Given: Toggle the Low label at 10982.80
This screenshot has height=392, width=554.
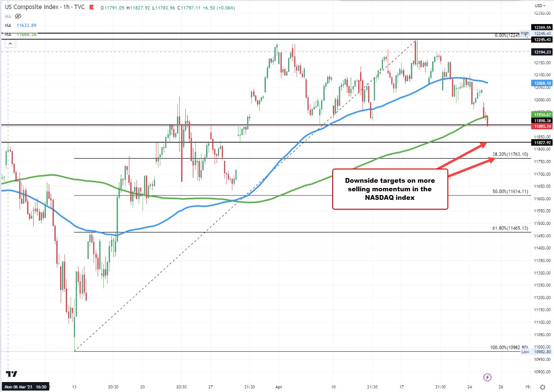Looking at the screenshot, I should [x=525, y=352].
